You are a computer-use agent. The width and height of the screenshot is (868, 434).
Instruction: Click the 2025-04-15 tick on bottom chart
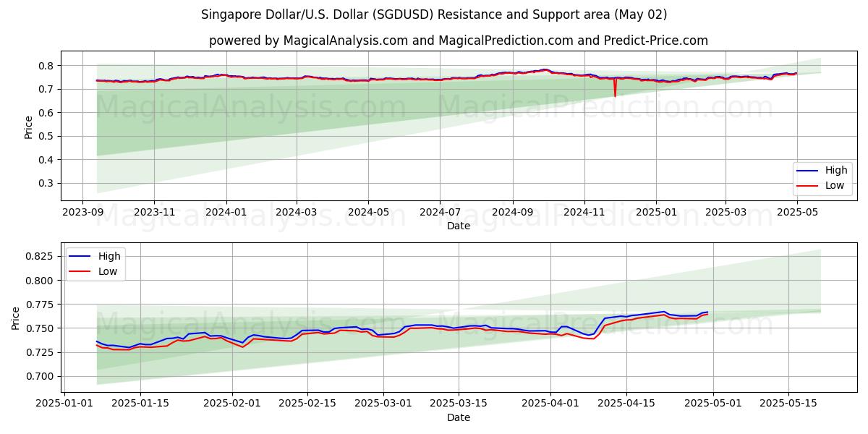pos(627,404)
